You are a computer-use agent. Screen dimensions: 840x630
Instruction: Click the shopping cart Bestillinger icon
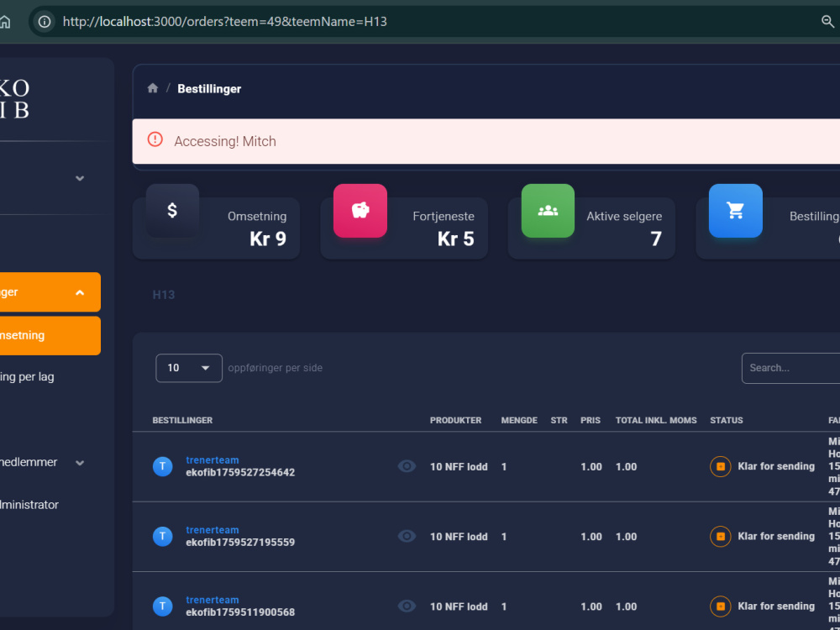pos(736,211)
